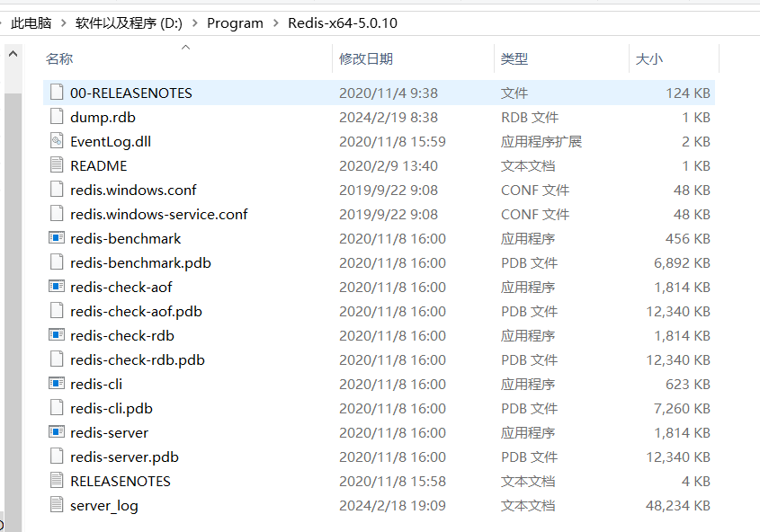Image resolution: width=760 pixels, height=532 pixels.
Task: Navigate to 软件以及程序 (D:) breadcrumb
Action: click(129, 22)
